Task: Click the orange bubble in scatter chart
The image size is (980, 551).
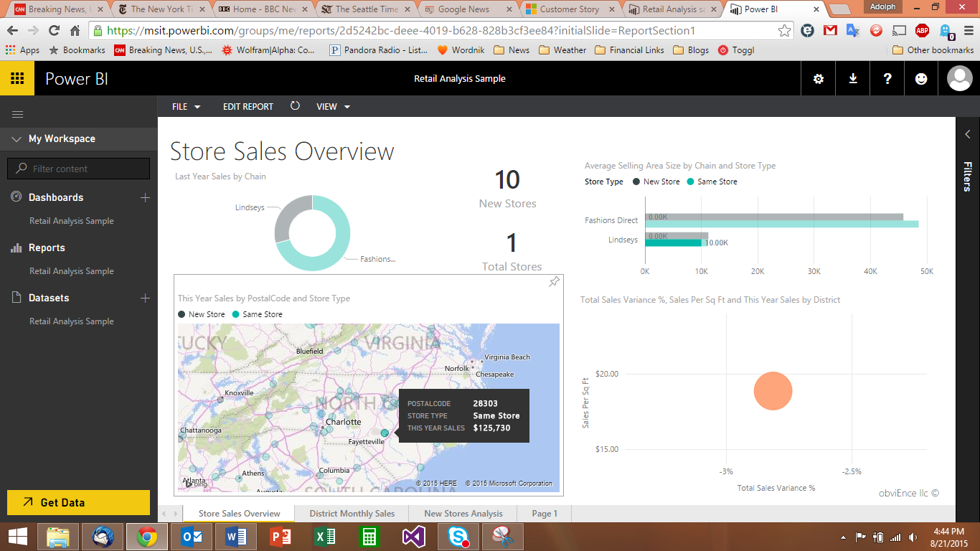Action: (773, 391)
